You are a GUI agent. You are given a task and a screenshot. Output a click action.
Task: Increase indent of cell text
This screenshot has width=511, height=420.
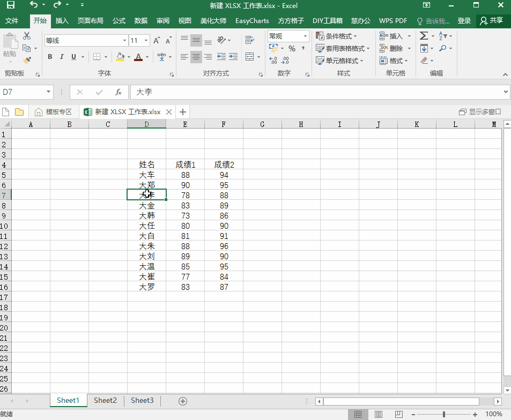point(233,57)
